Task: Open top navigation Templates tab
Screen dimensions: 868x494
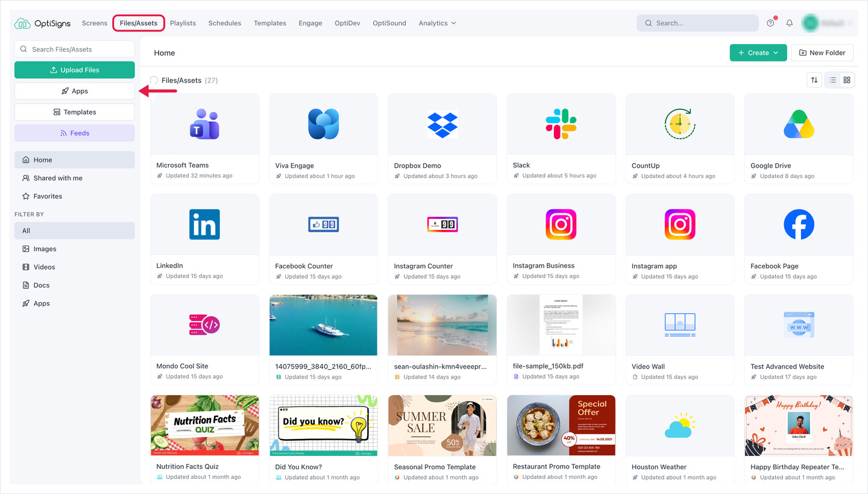Action: (x=270, y=23)
